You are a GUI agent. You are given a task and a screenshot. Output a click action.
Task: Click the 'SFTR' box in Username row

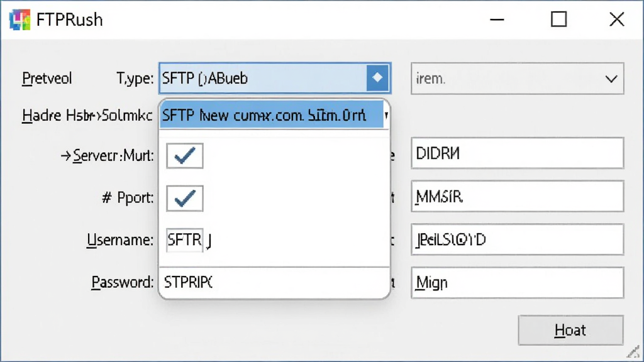click(184, 239)
